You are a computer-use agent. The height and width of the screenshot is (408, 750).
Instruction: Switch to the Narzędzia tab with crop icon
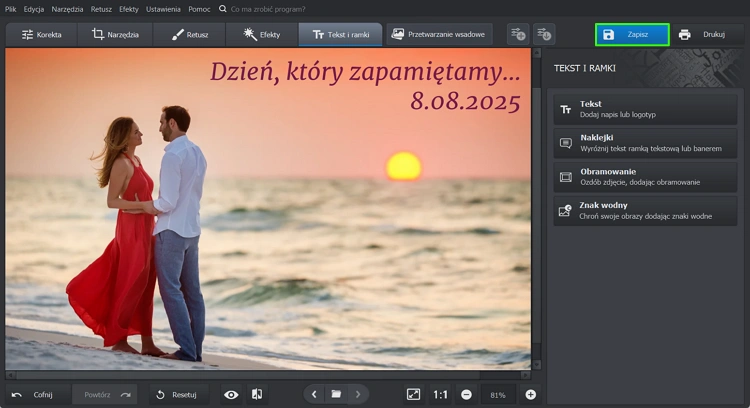point(115,34)
